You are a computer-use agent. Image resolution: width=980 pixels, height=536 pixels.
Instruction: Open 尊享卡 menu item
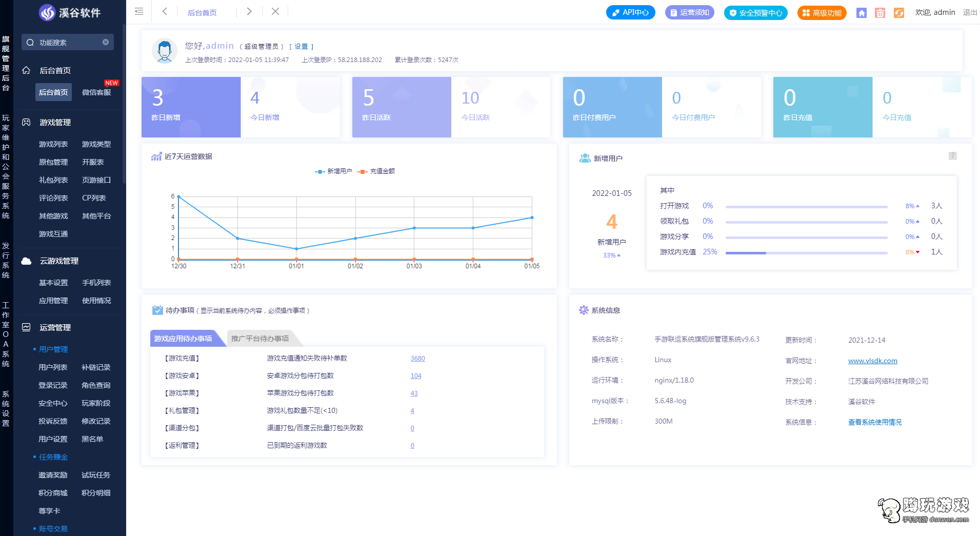tap(49, 511)
